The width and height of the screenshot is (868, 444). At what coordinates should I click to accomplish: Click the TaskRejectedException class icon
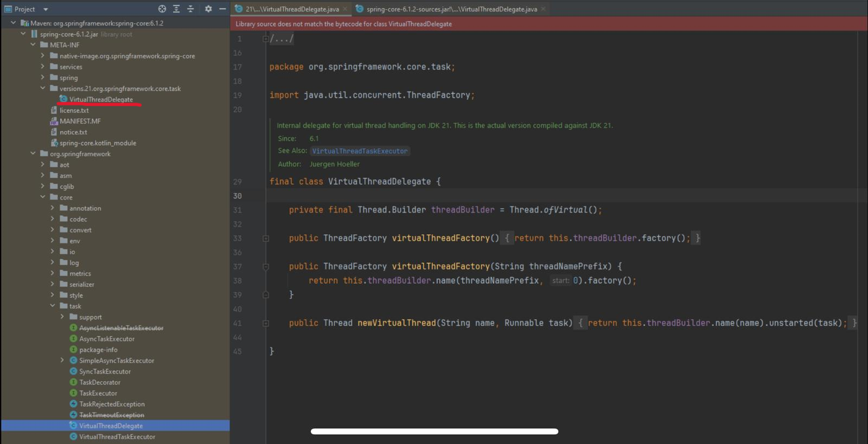tap(73, 403)
